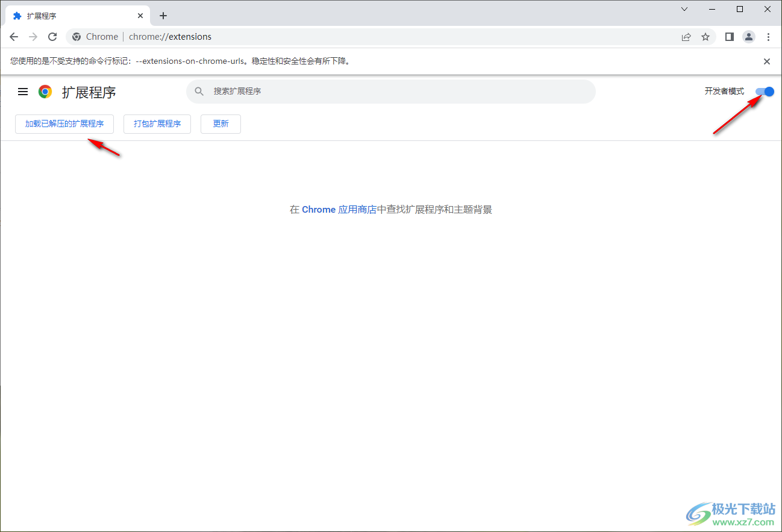Click the 扩展程序 page title
The width and height of the screenshot is (782, 532).
[89, 92]
